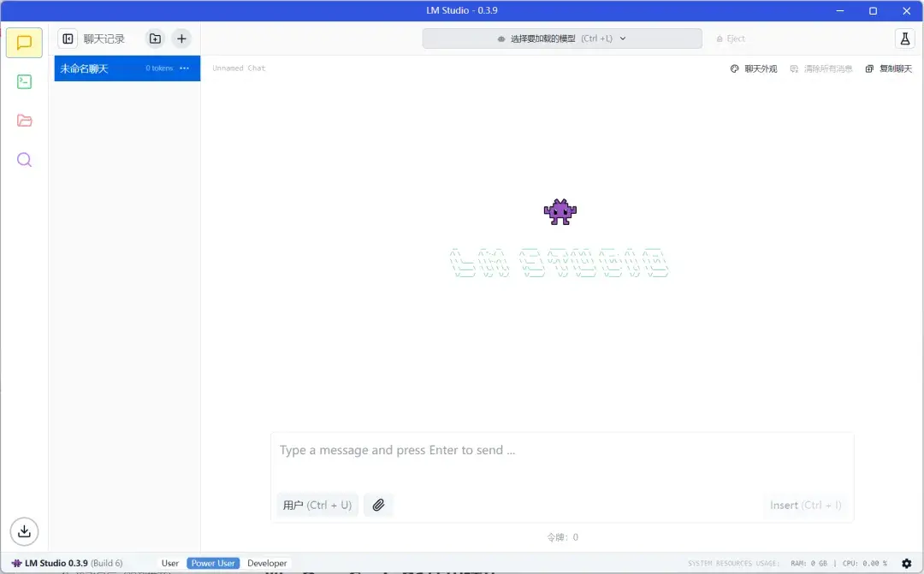Maximize the LM Studio window
This screenshot has height=574, width=924.
[x=873, y=10]
